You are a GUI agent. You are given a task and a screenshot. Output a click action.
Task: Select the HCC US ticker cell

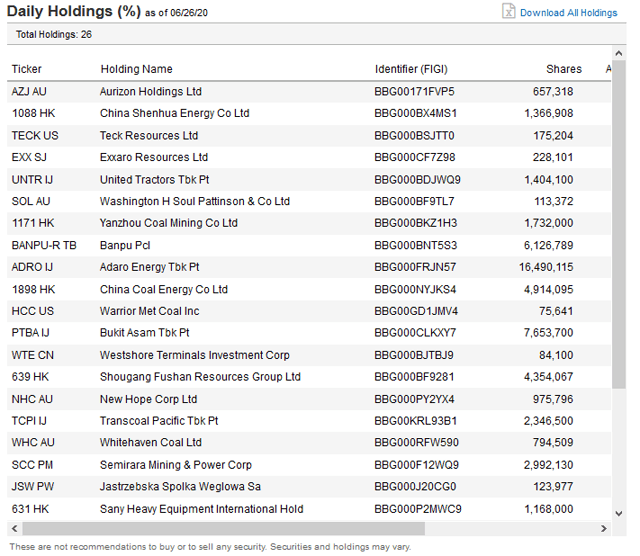pos(32,311)
